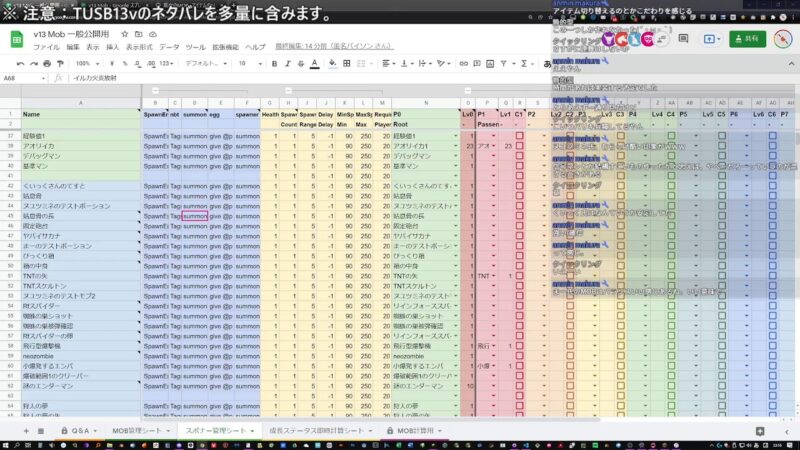The width and height of the screenshot is (800, 450).
Task: Open the データ menu
Action: pyautogui.click(x=169, y=47)
